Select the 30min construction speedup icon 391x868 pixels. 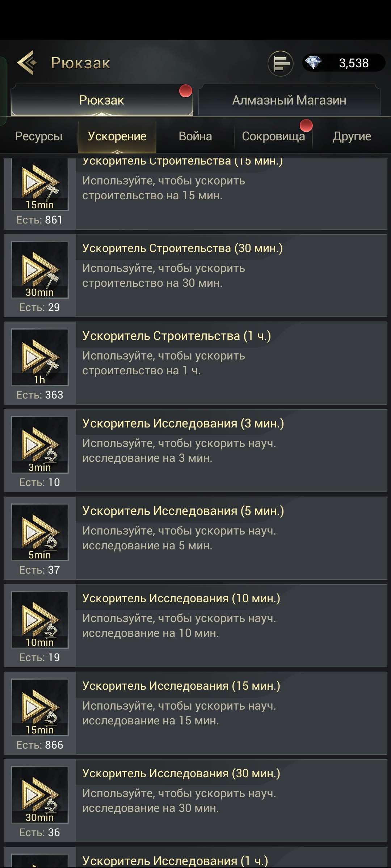click(x=40, y=270)
